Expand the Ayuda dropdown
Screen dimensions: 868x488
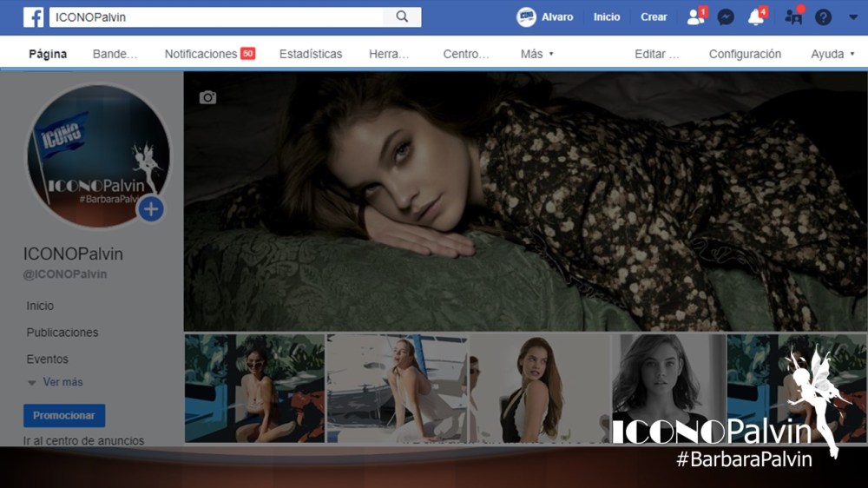[x=832, y=54]
